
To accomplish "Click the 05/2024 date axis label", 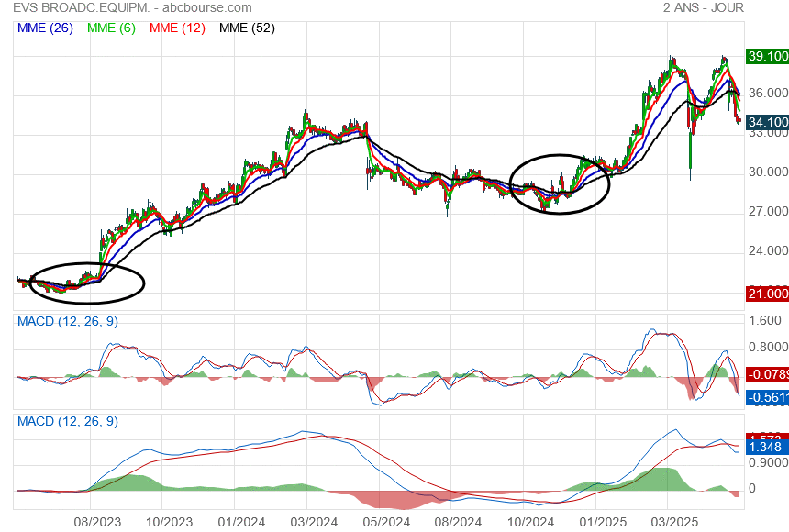I will click(x=386, y=522).
